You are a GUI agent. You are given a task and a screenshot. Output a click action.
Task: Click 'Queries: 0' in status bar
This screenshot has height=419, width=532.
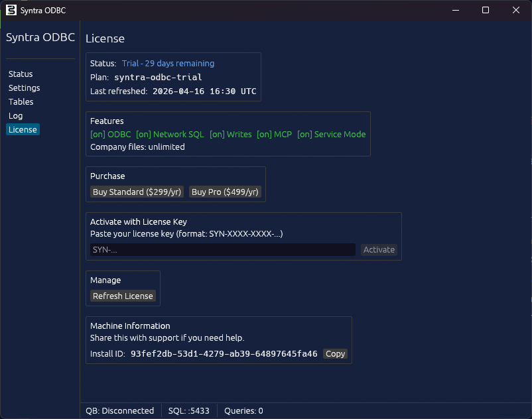[x=243, y=411]
